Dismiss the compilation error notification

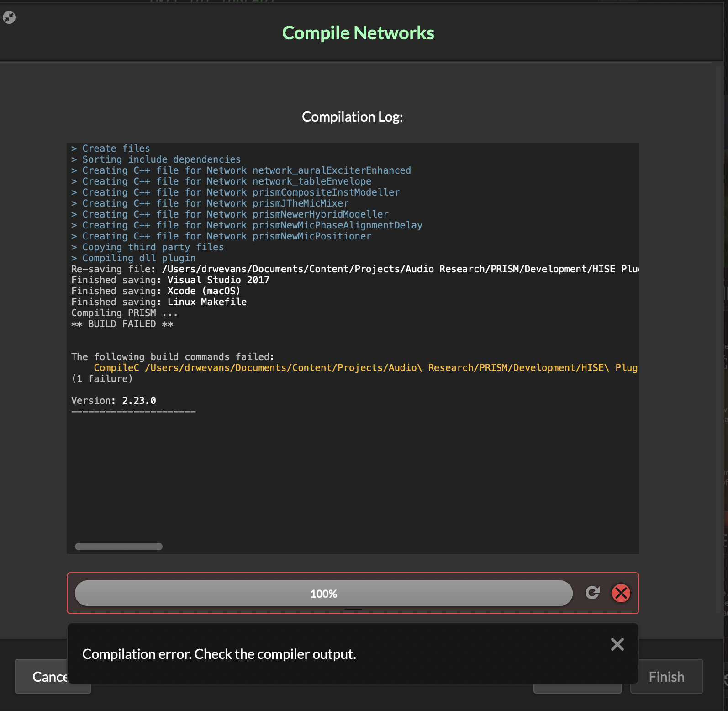pyautogui.click(x=617, y=644)
